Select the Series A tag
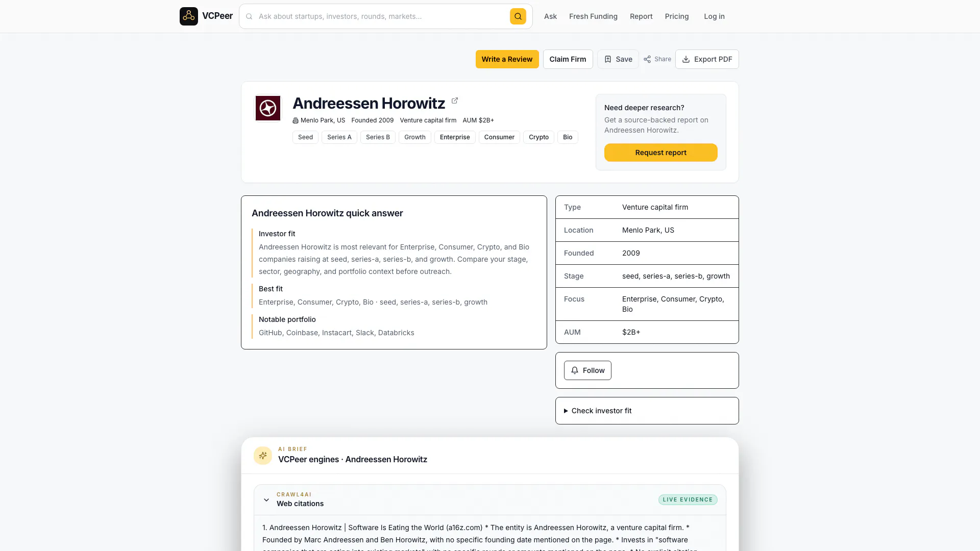The height and width of the screenshot is (551, 980). [x=339, y=137]
